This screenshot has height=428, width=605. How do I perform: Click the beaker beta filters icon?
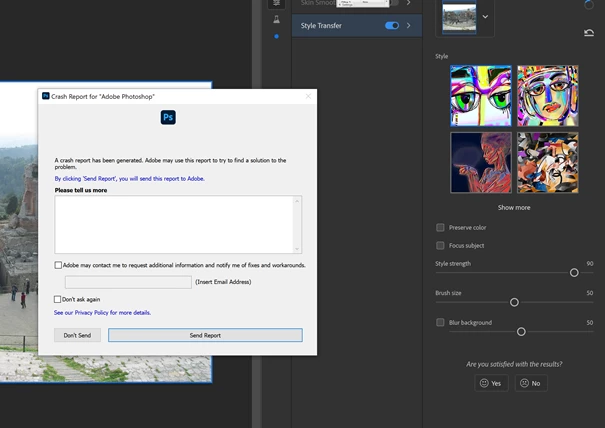pos(276,19)
